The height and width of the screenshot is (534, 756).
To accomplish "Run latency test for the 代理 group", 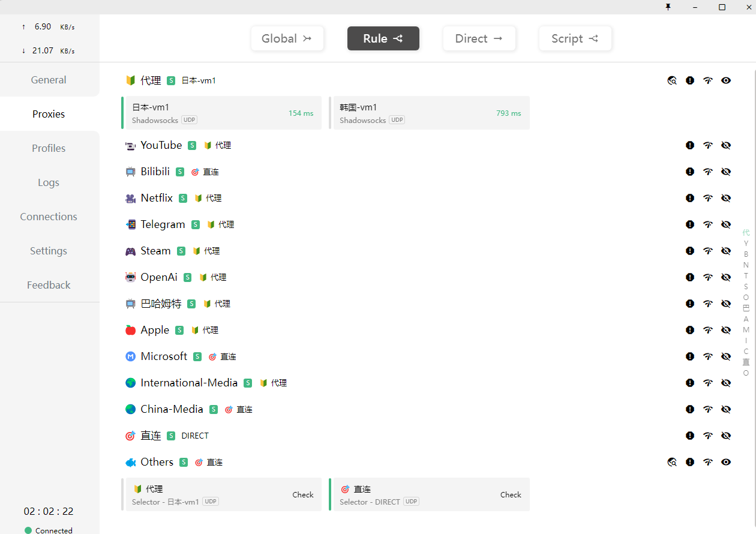I will [x=708, y=80].
